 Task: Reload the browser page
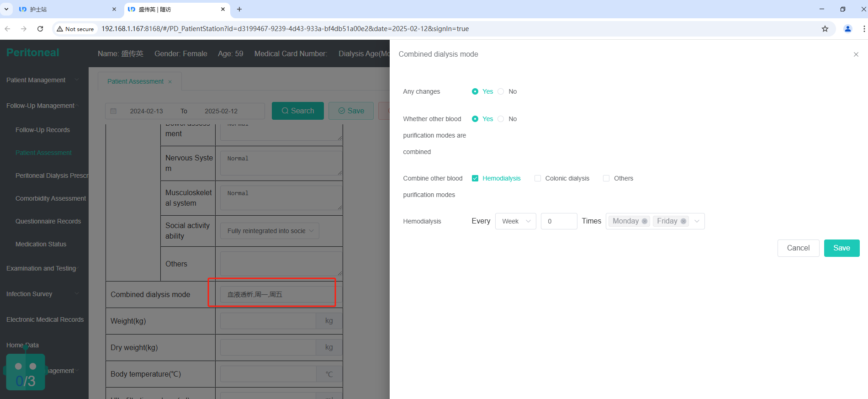pos(40,29)
